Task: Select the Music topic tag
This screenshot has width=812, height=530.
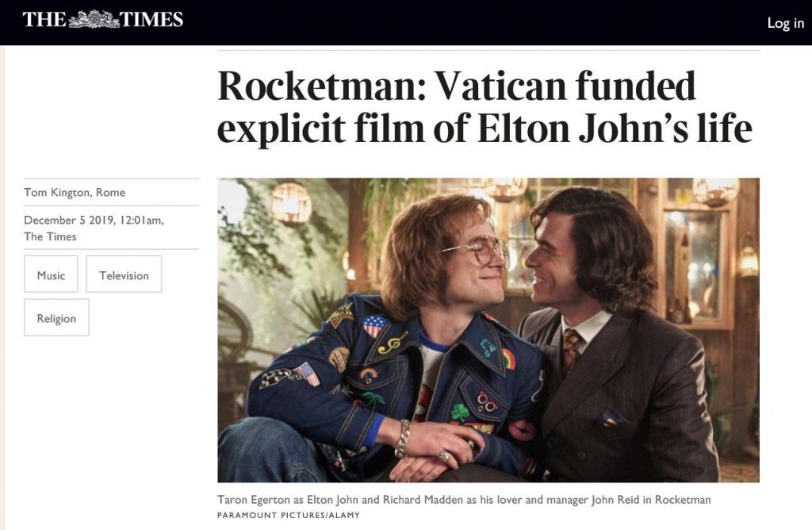Action: [51, 274]
